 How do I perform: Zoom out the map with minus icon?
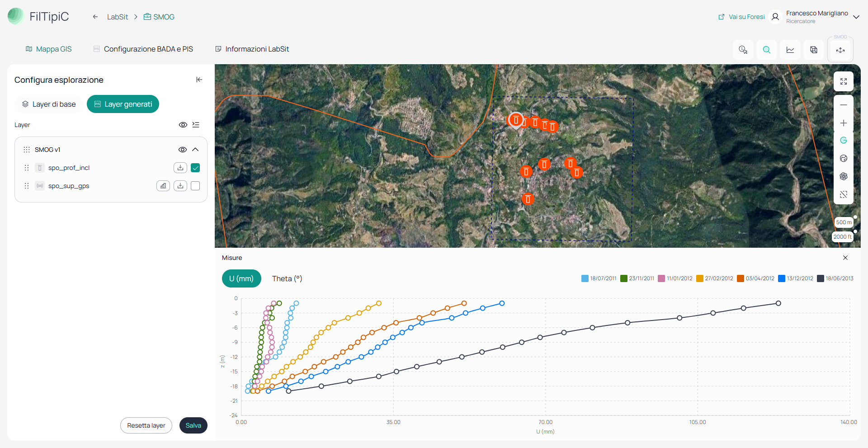844,105
